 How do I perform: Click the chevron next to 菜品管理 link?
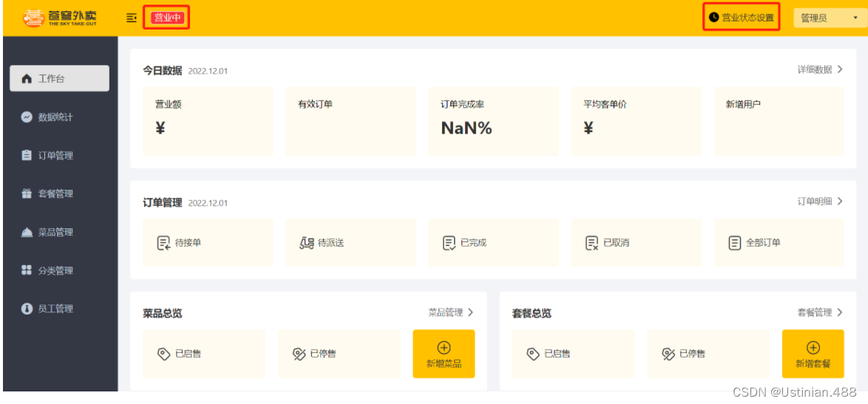(x=470, y=312)
